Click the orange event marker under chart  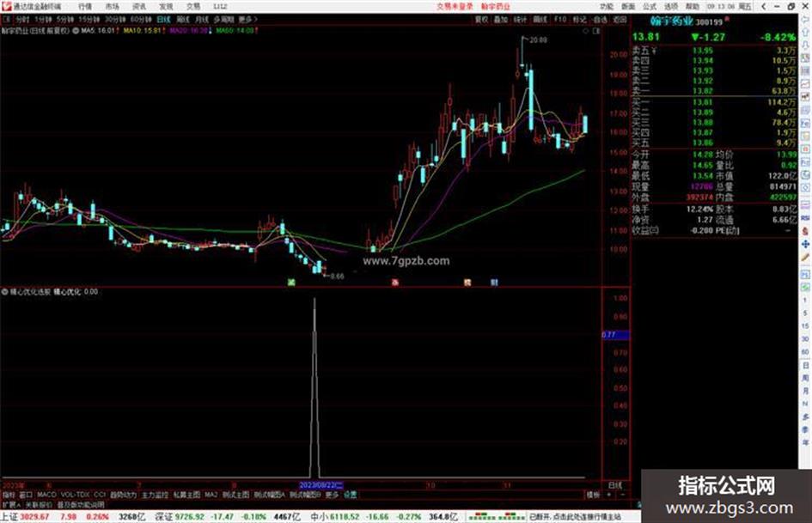click(467, 283)
